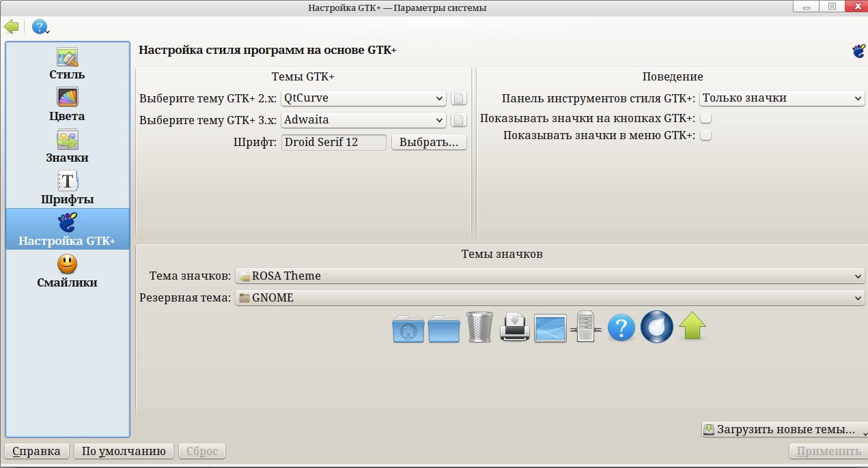Click the Выбрать... font button
The width and height of the screenshot is (868, 468).
[x=429, y=143]
